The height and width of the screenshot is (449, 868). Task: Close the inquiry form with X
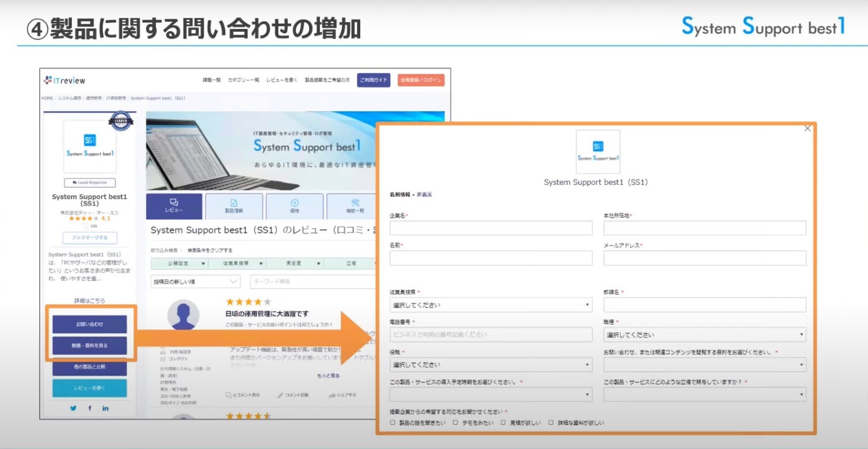coord(808,128)
